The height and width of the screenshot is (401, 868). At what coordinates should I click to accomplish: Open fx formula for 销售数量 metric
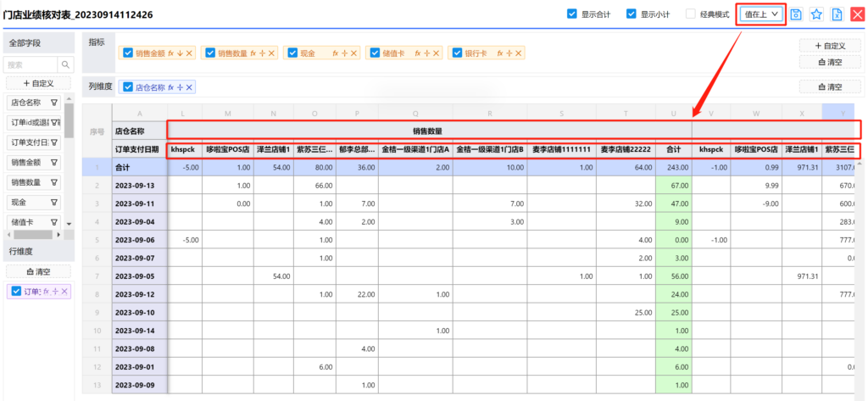pyautogui.click(x=253, y=53)
